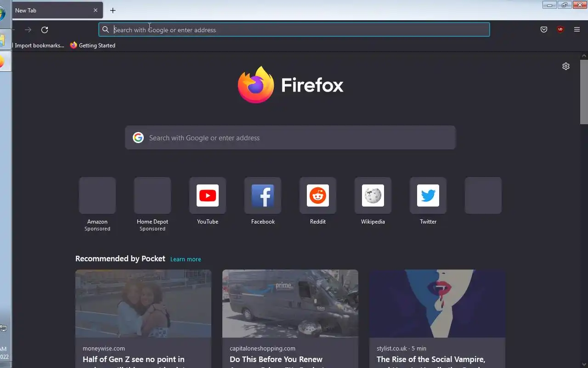Click Learn more link beside Pocket heading

[186, 259]
